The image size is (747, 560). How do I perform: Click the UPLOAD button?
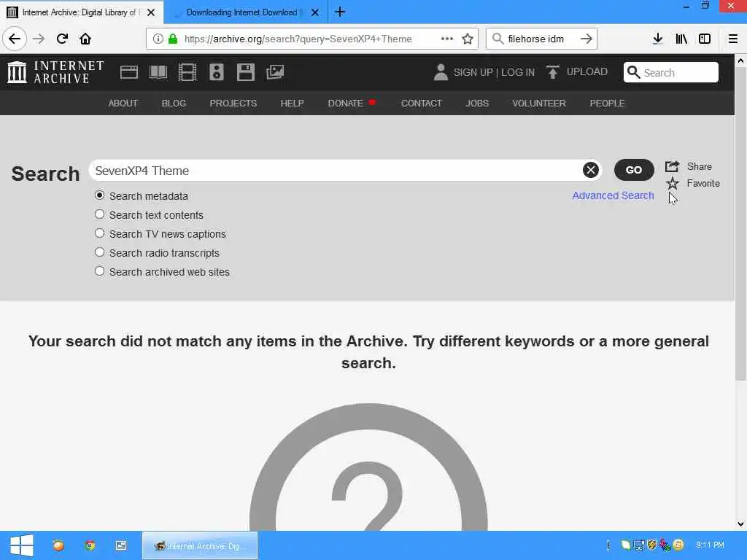(x=577, y=72)
